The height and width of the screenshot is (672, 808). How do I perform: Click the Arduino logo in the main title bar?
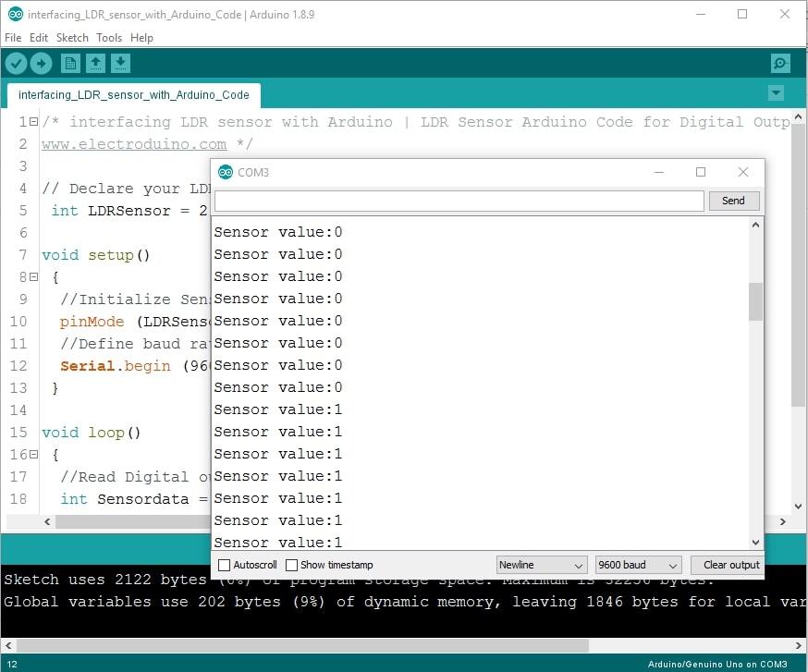click(15, 15)
